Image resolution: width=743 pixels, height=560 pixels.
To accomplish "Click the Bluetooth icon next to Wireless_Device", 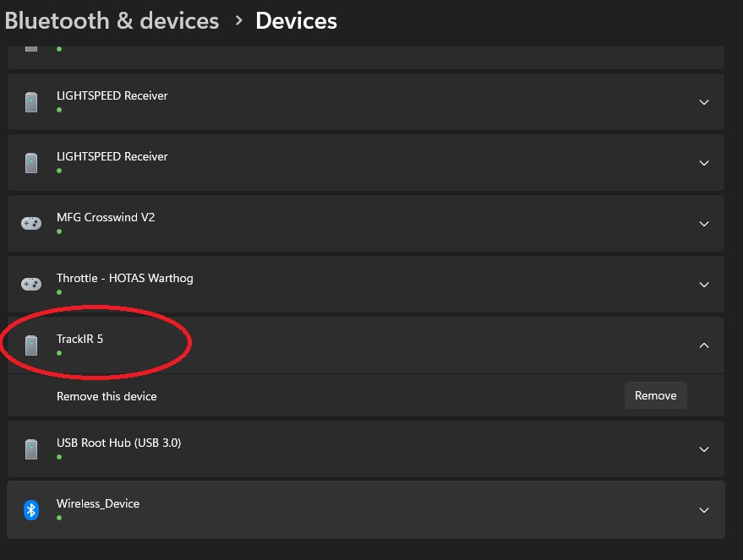I will pos(31,510).
